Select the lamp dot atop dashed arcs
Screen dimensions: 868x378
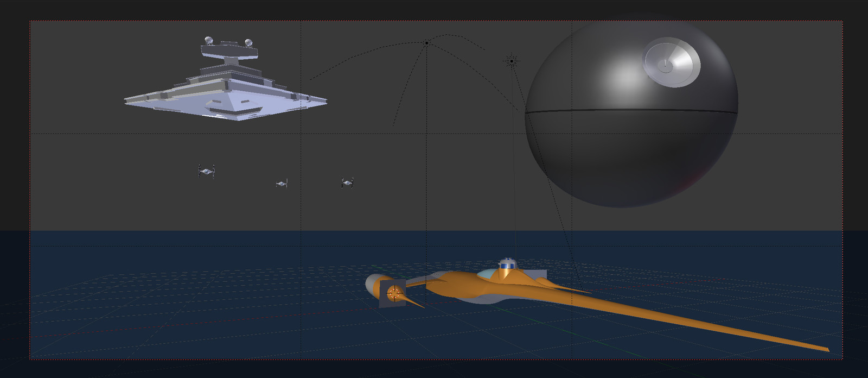pos(427,43)
